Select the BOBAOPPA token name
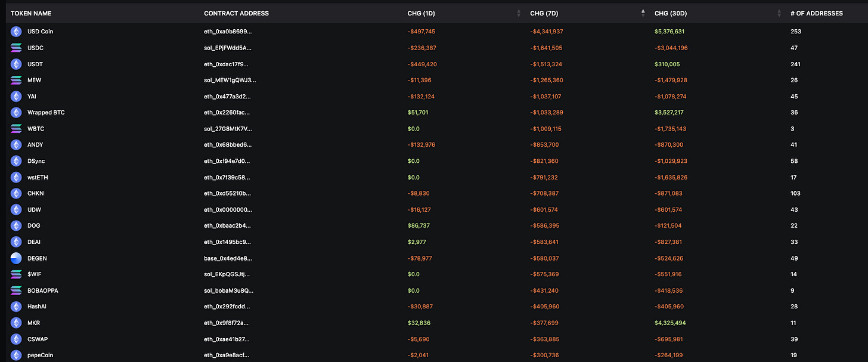 (43, 290)
